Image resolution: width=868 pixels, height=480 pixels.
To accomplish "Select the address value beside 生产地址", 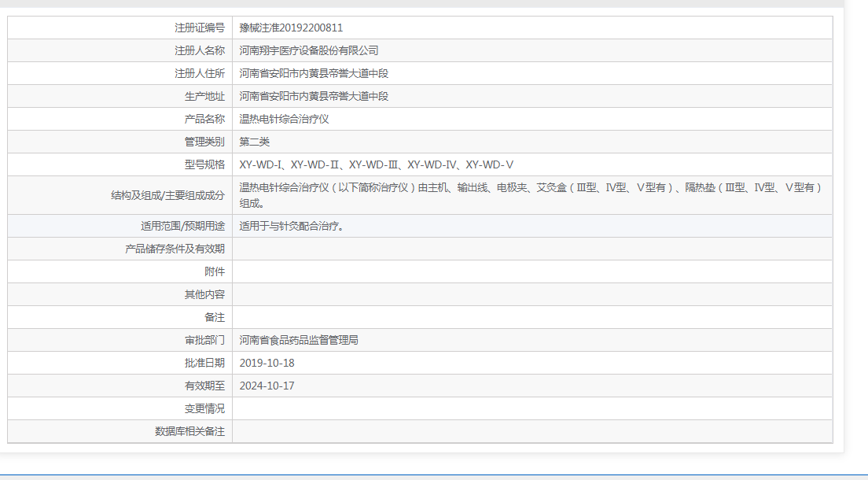I will (314, 96).
